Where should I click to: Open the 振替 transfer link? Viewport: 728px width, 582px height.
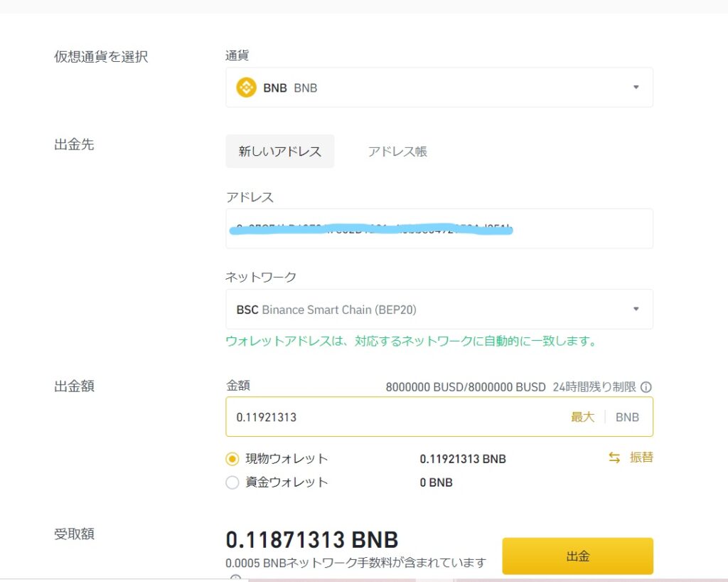(641, 457)
